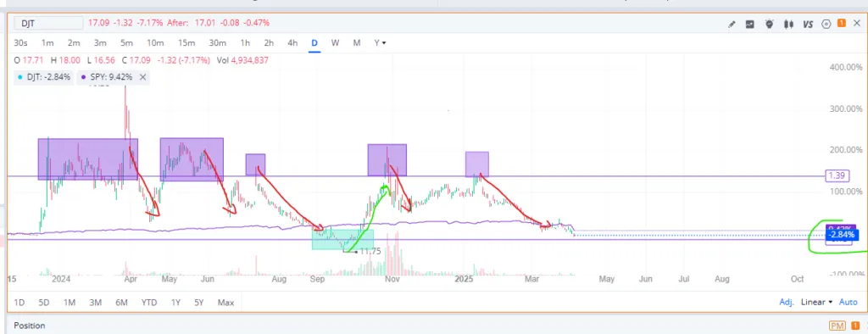Select the weekly W interval
The width and height of the screenshot is (868, 334).
pos(336,42)
